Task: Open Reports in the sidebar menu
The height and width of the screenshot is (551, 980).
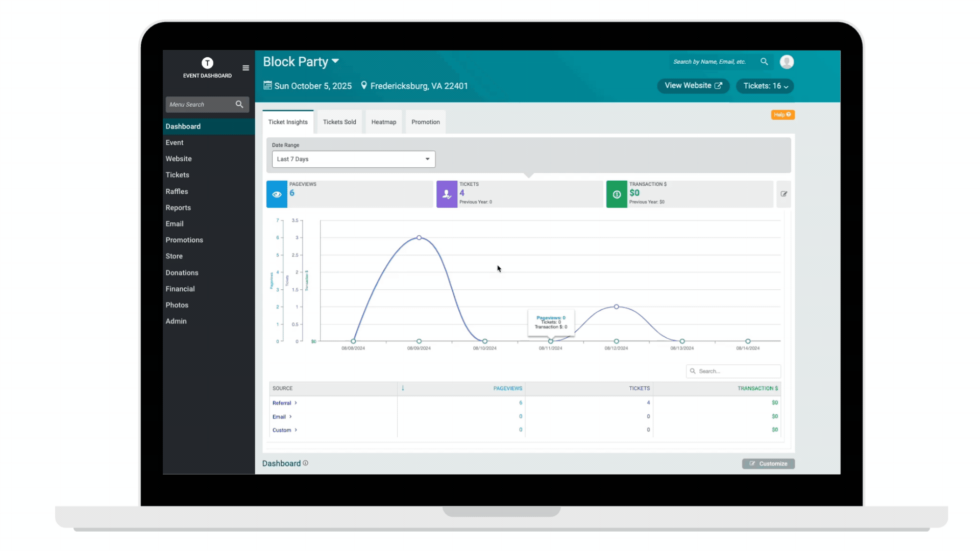Action: tap(178, 208)
